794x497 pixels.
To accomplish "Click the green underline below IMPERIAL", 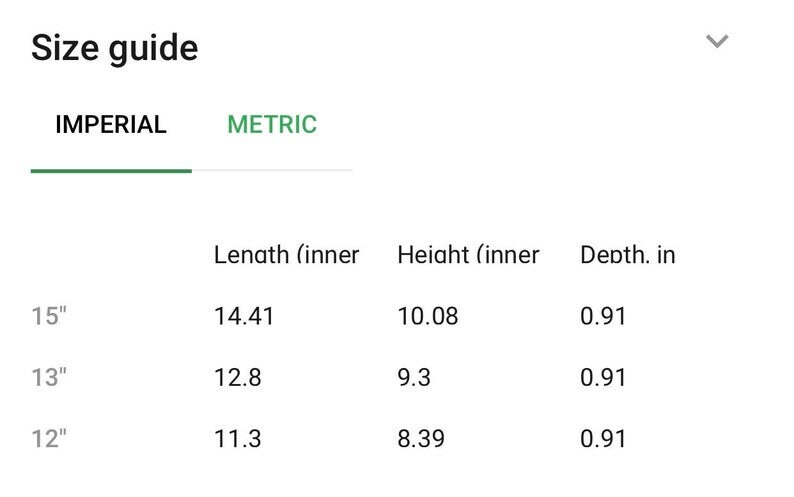I will [111, 171].
